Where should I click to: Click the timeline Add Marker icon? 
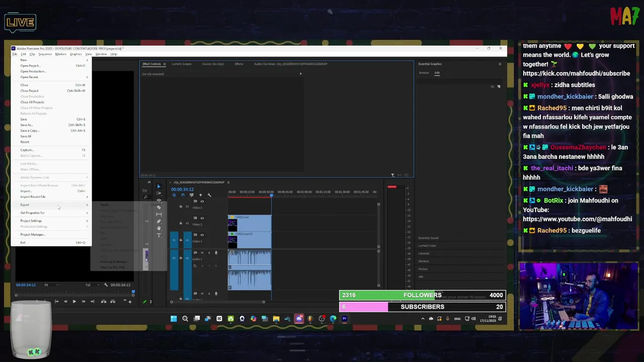200,195
